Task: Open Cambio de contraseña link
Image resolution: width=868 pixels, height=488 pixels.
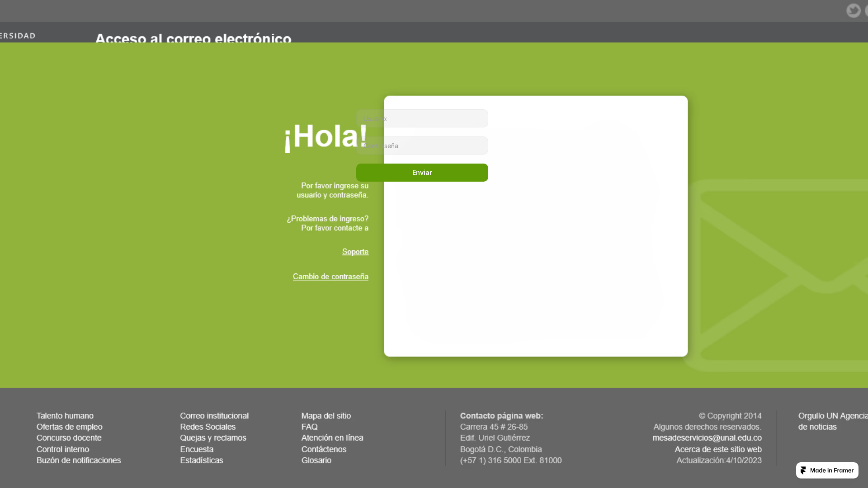Action: [x=330, y=277]
